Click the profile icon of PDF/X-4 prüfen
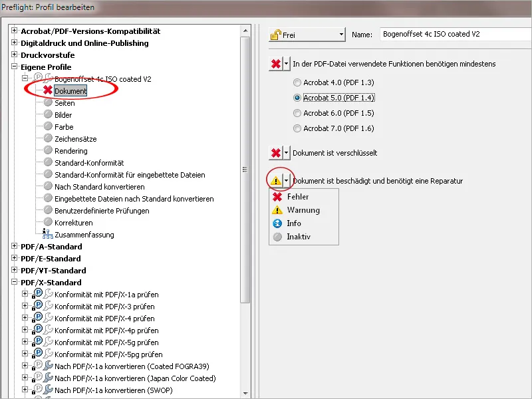Image resolution: width=532 pixels, height=399 pixels. coord(38,317)
